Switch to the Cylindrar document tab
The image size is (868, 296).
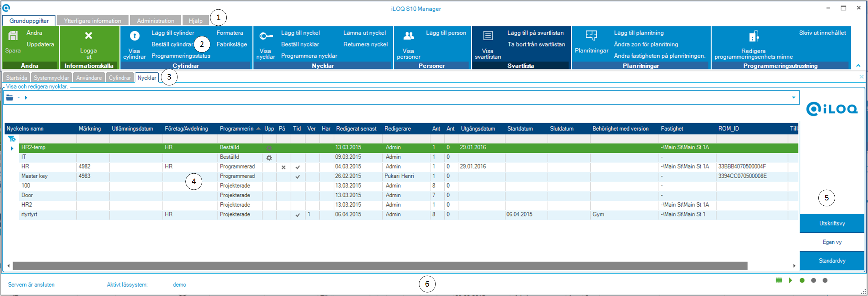point(119,77)
